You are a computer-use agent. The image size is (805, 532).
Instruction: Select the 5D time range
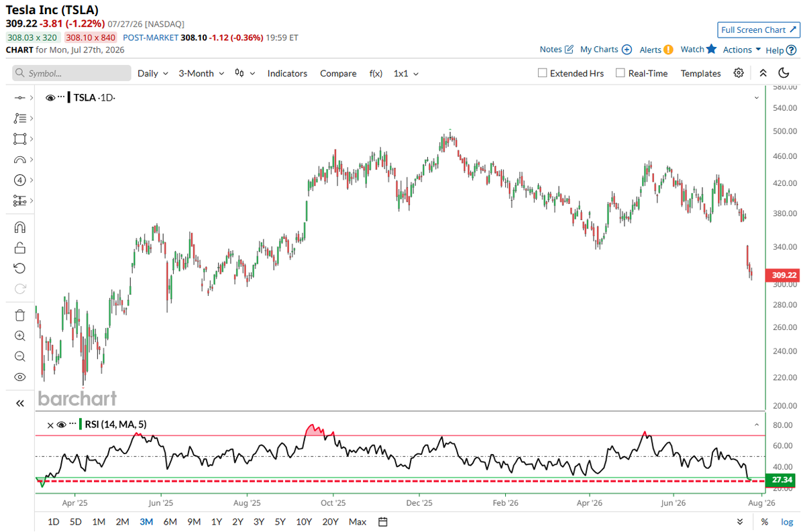pos(76,522)
